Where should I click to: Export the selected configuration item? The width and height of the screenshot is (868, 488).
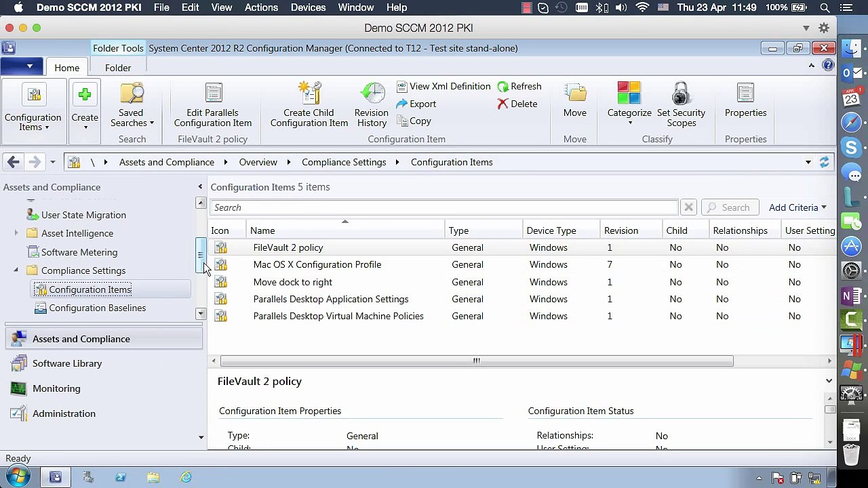pos(416,104)
